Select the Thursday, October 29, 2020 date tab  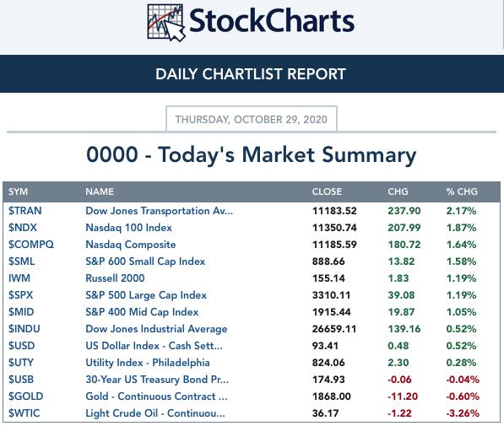[252, 119]
